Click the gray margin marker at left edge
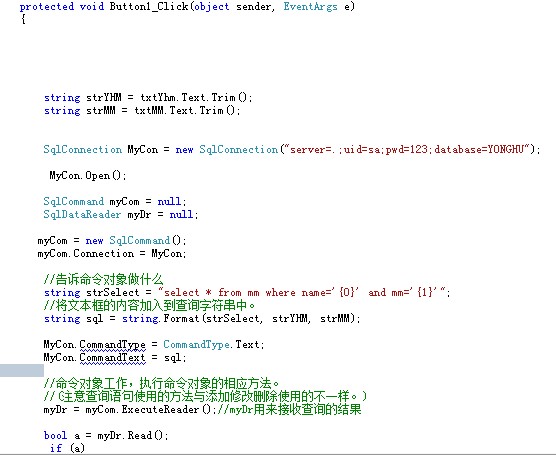556x455 pixels. click(x=22, y=371)
